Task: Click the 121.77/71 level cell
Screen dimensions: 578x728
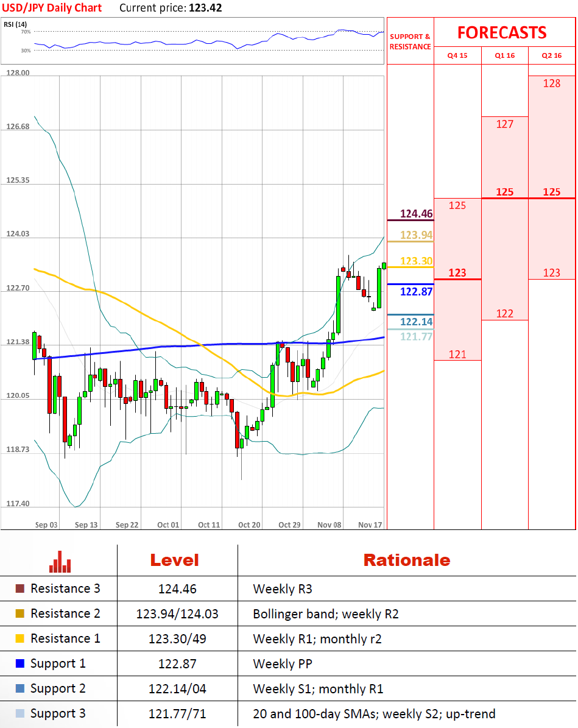Action: point(177,714)
